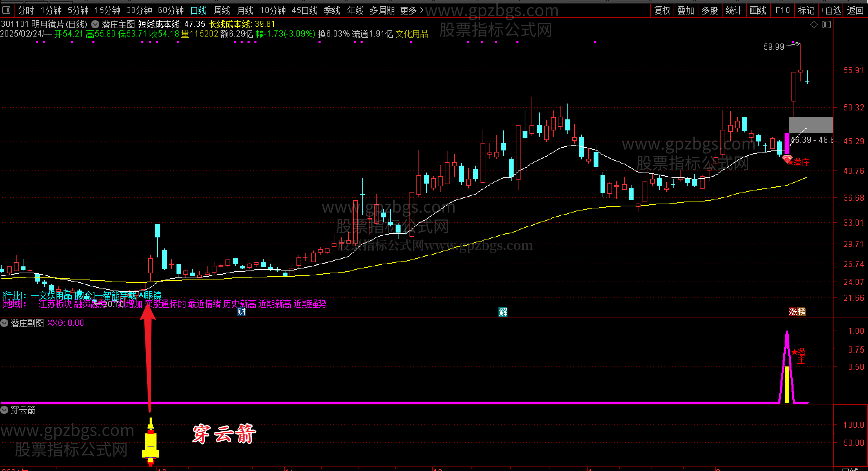Switch to the 周线 weekly period tab
Screen dimensions: 868x471
click(x=222, y=11)
